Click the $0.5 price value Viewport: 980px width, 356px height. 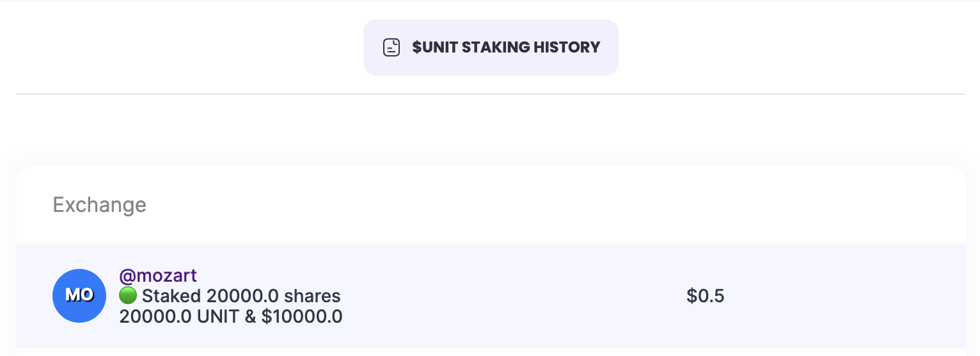click(705, 296)
